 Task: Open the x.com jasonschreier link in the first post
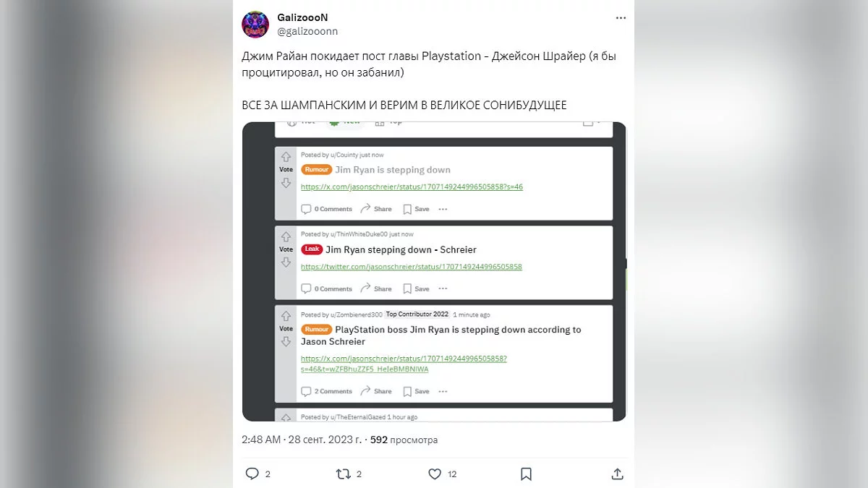(412, 187)
